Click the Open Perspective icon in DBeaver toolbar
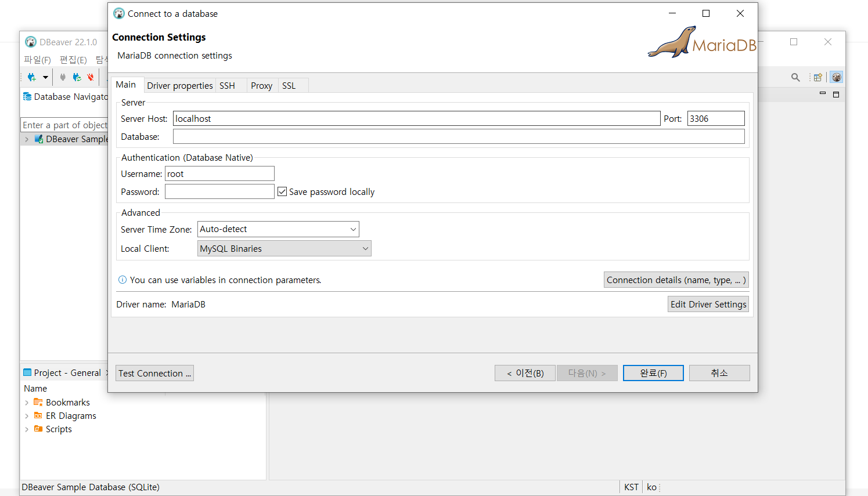 point(817,77)
